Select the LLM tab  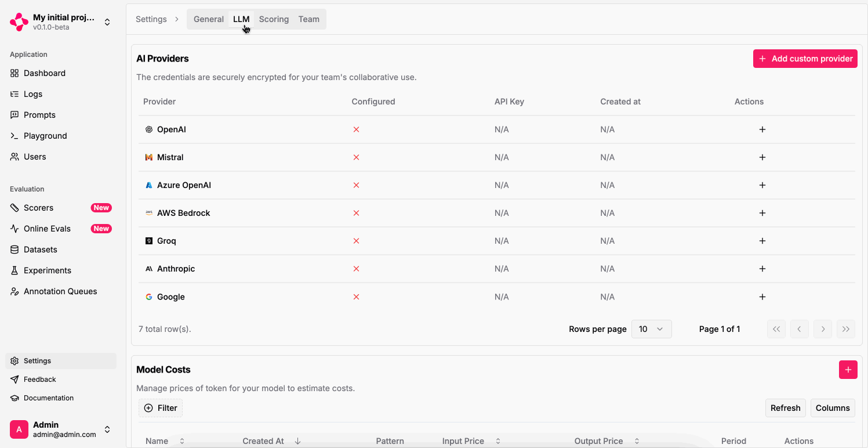(x=241, y=19)
